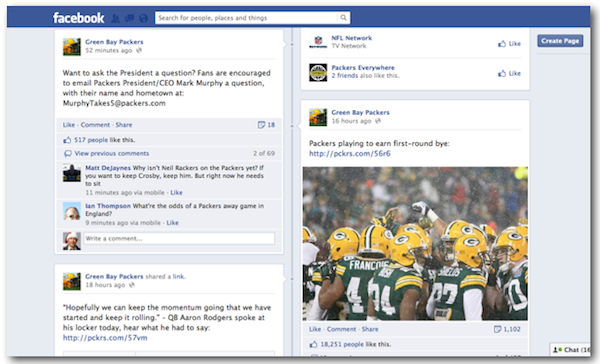Screen dimensions: 600x364
Task: Open Matt DeJaynes profile name
Action: [x=108, y=168]
